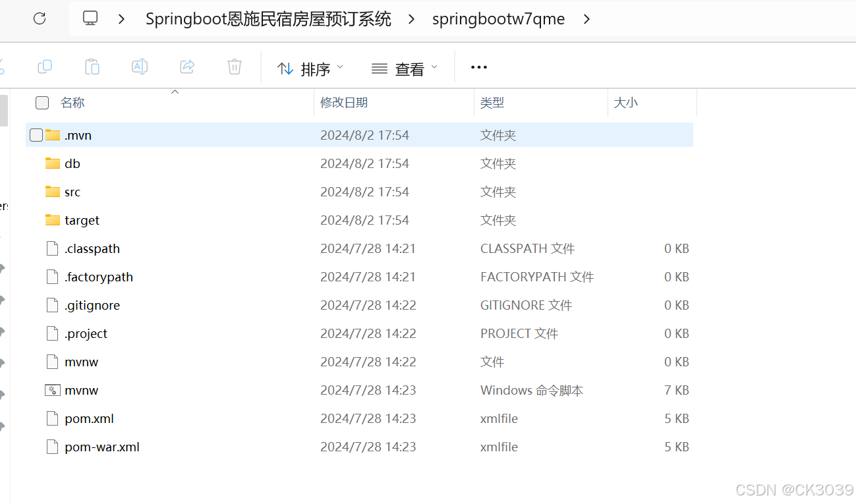Toggle the select-all checkbox in header
Viewport: 856px width, 504px height.
point(42,103)
